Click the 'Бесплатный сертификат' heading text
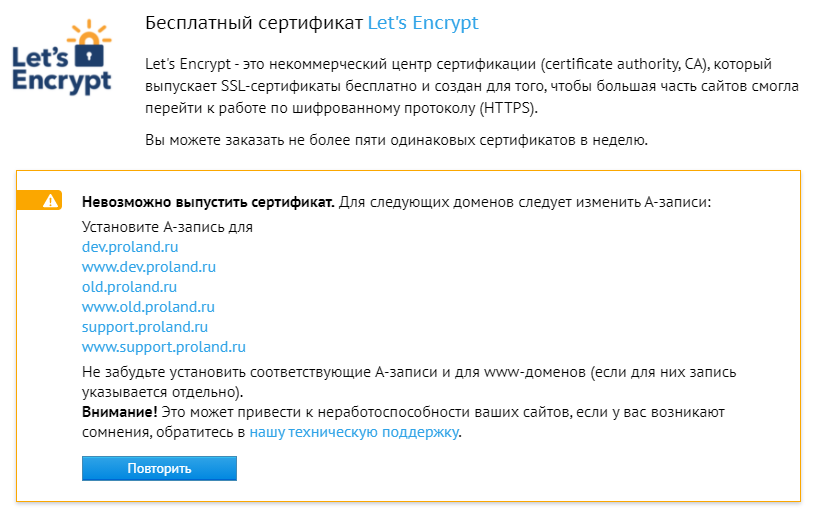The height and width of the screenshot is (528, 822). (x=254, y=22)
